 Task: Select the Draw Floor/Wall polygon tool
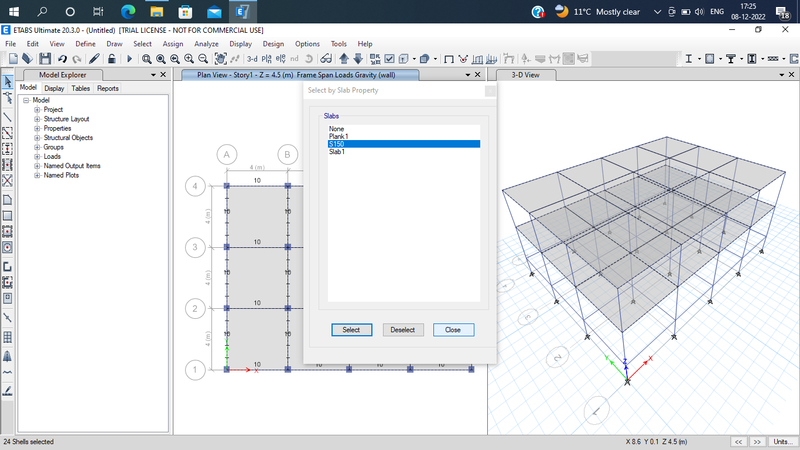point(8,199)
